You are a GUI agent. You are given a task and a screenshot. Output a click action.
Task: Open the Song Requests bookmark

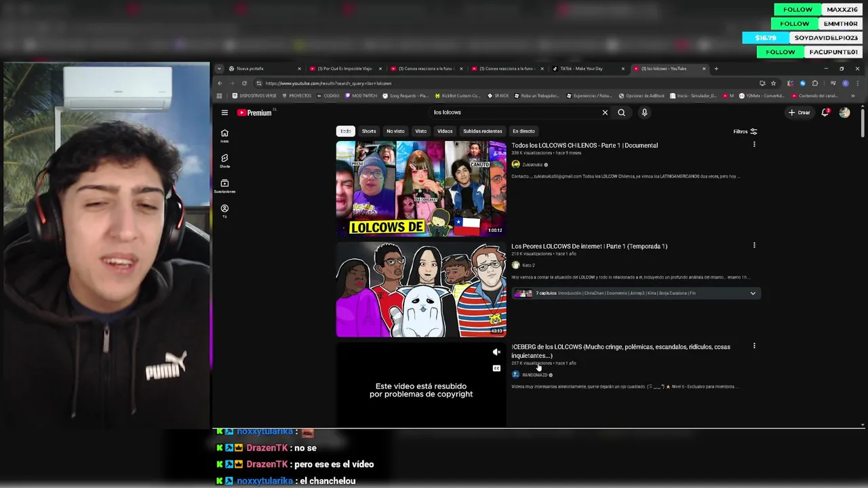[406, 96]
